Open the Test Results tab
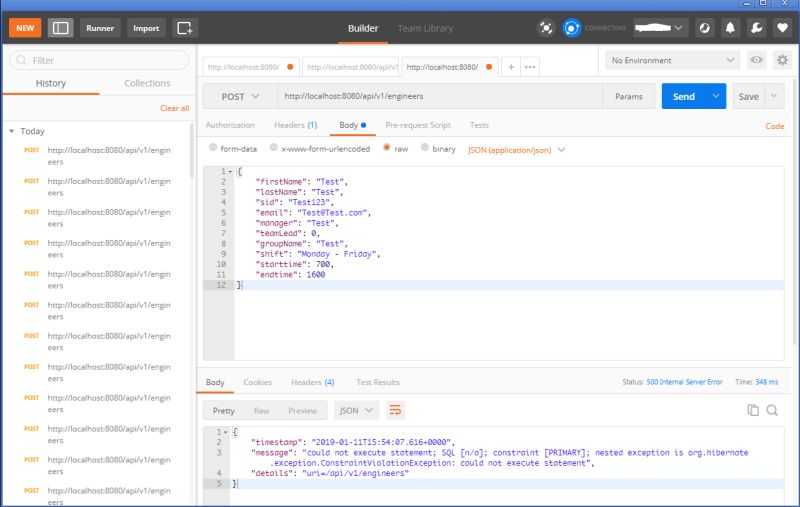This screenshot has width=800, height=507. tap(378, 382)
